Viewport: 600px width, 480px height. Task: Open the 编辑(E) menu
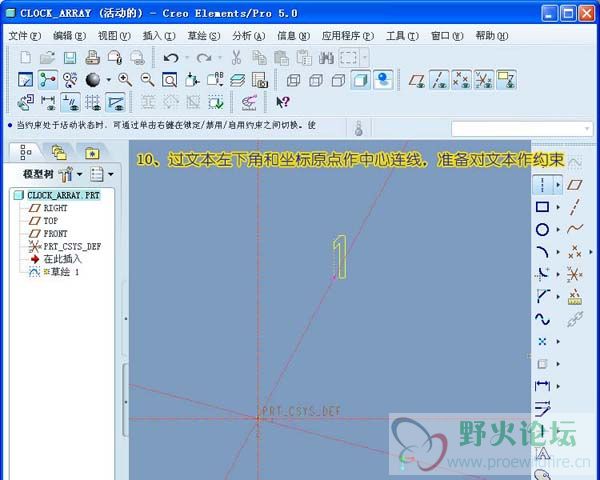(x=69, y=36)
